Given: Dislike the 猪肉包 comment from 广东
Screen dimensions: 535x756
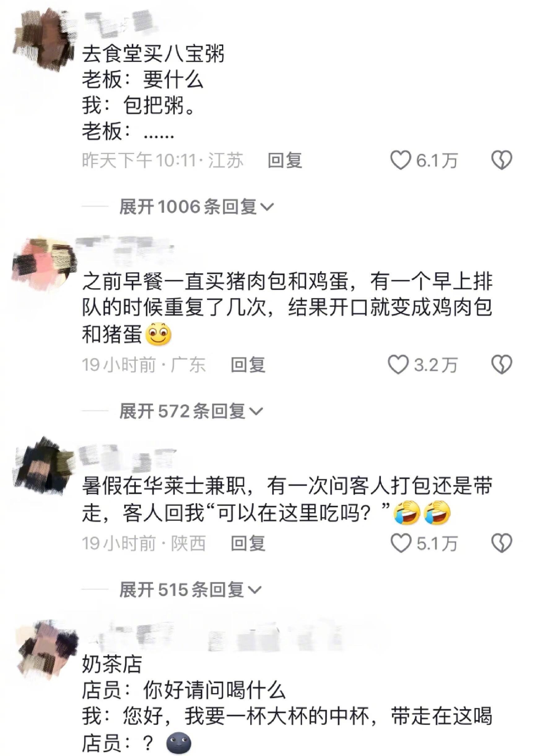Looking at the screenshot, I should 502,365.
